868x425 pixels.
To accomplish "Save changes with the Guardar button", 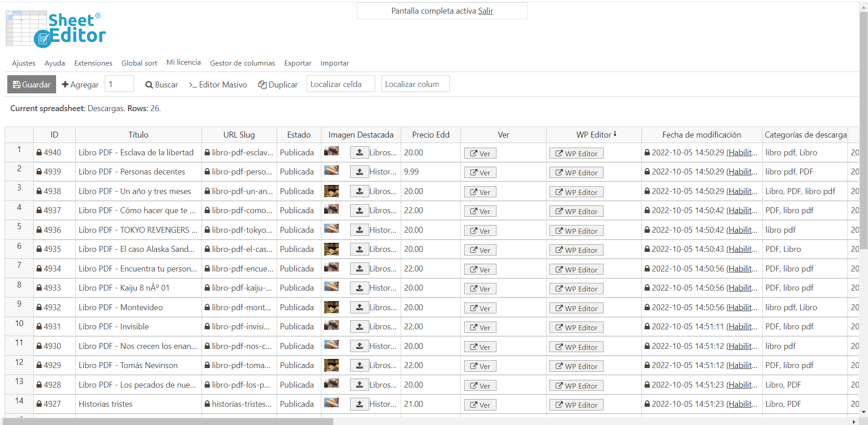I will click(x=31, y=85).
